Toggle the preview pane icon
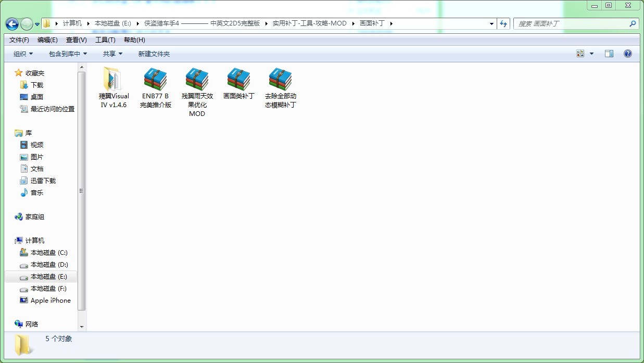 [609, 54]
